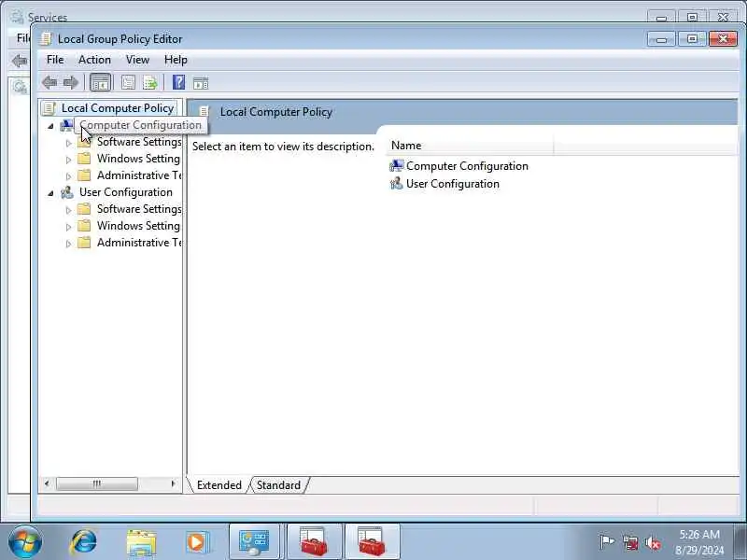The image size is (747, 560).
Task: Toggle Show/Hide Action Pane toolbar icon
Action: 201,83
